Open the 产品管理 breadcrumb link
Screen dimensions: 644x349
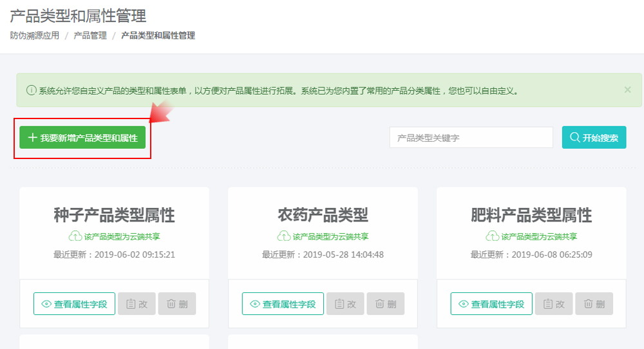(90, 35)
